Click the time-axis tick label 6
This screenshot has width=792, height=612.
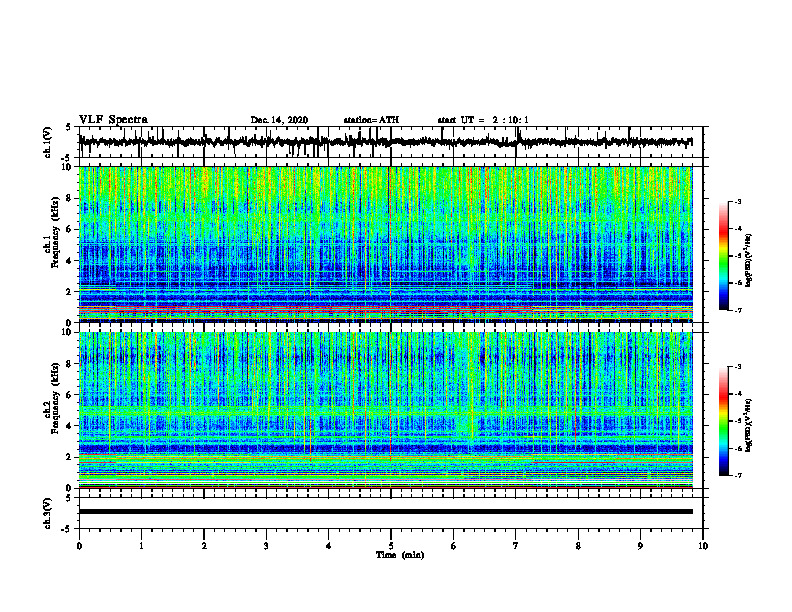point(454,546)
